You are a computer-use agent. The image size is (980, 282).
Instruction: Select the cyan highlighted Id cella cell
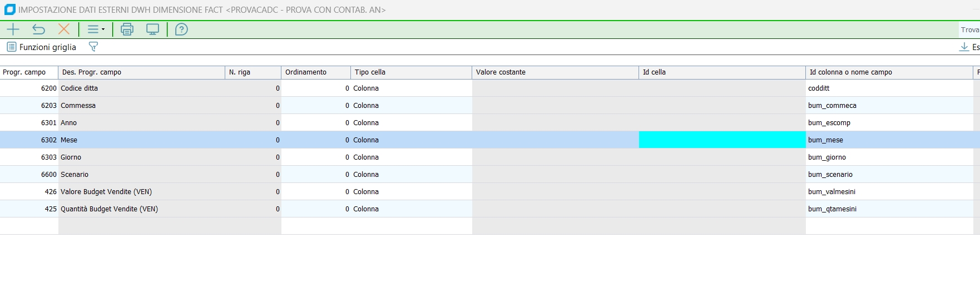point(721,140)
